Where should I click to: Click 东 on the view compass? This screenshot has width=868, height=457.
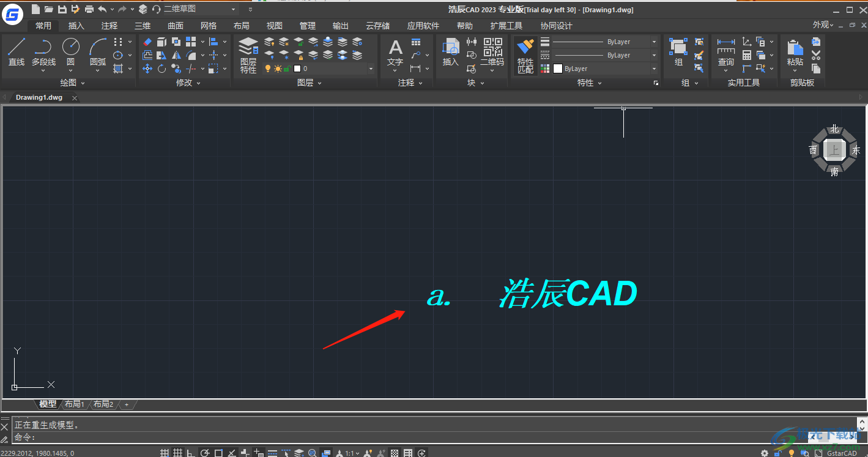point(856,150)
